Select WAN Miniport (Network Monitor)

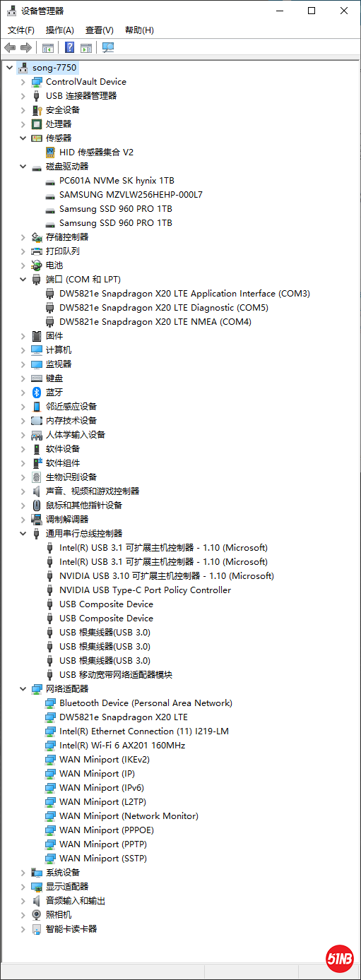click(x=129, y=816)
